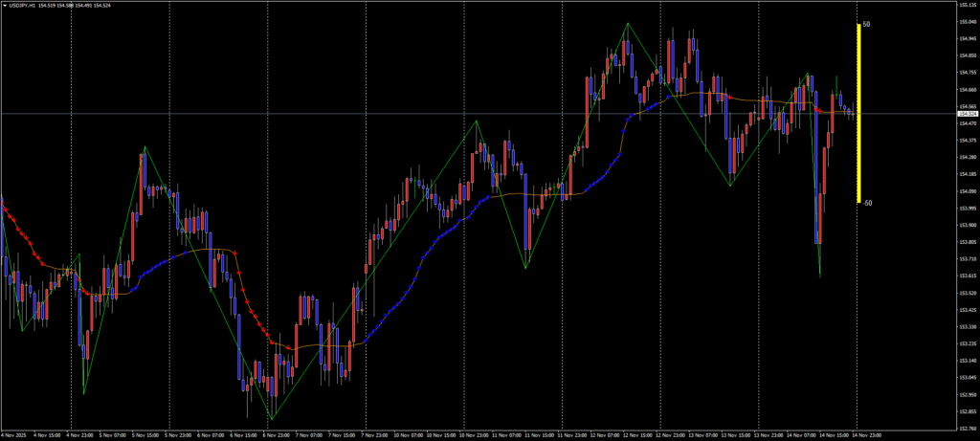Click the 153.995 level on the price axis
The height and width of the screenshot is (441, 980).
coord(967,208)
